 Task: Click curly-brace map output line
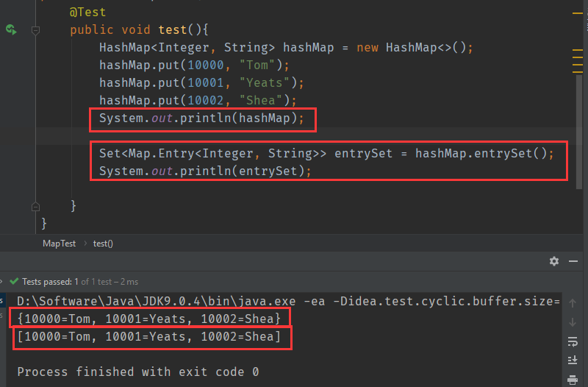tap(149, 319)
